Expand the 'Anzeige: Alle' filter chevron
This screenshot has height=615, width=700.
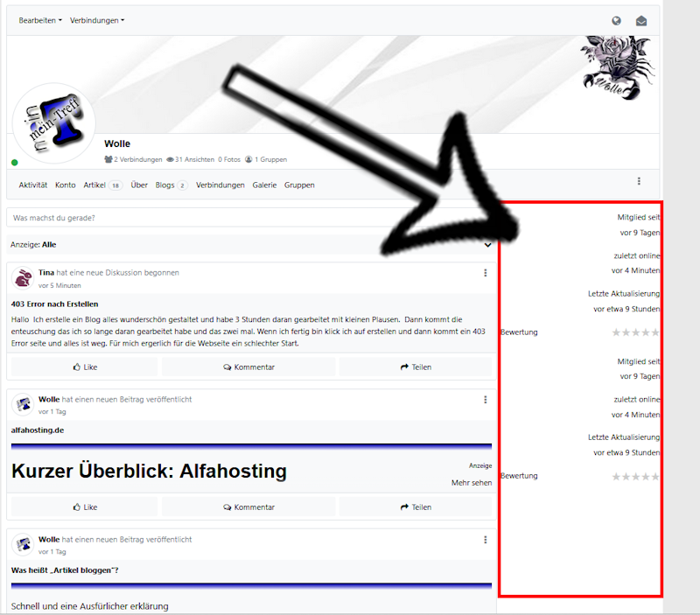tap(487, 245)
